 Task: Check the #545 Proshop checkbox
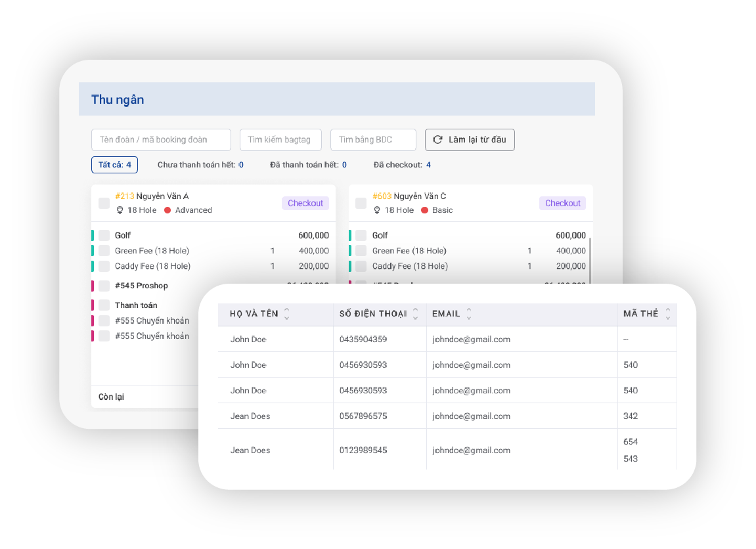(104, 286)
